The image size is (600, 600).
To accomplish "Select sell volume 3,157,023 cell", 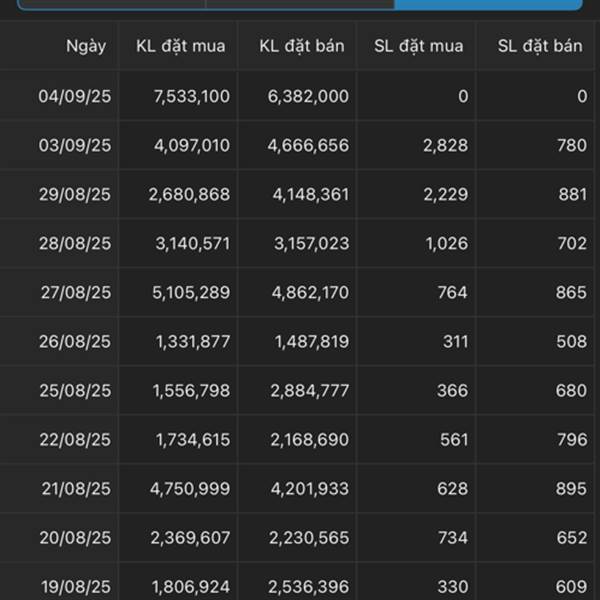I will click(311, 243).
